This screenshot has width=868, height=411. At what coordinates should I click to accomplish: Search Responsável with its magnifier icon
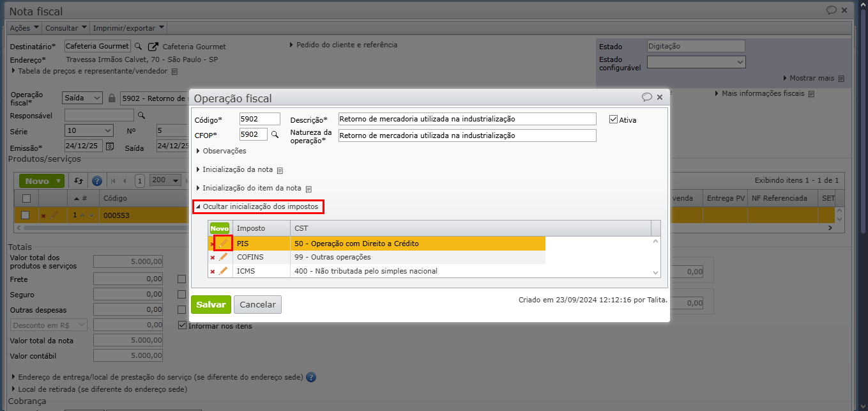(x=142, y=116)
